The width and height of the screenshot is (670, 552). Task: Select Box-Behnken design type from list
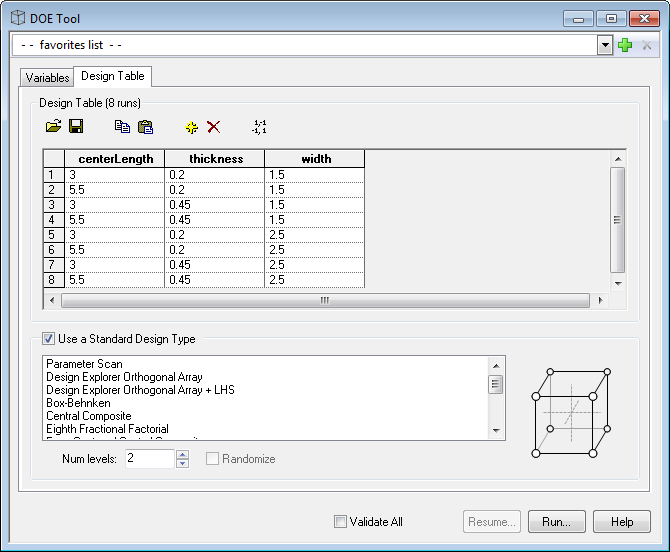click(x=78, y=403)
